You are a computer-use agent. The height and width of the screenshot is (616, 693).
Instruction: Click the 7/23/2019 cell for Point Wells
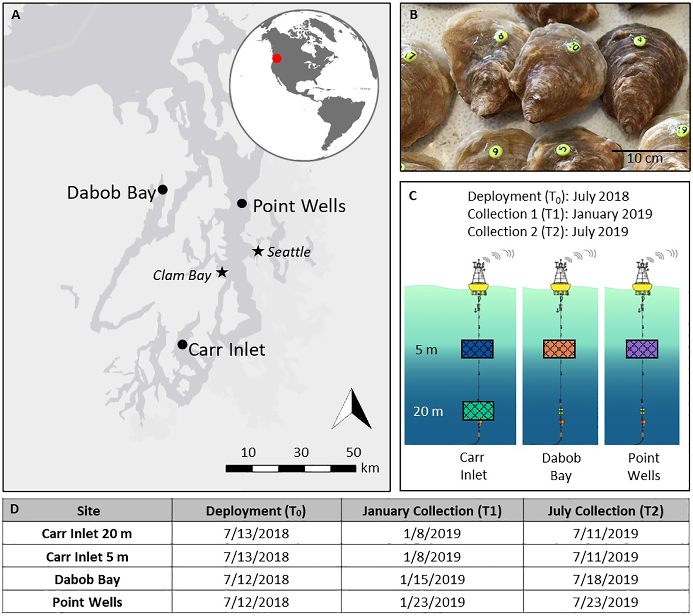pos(605,602)
